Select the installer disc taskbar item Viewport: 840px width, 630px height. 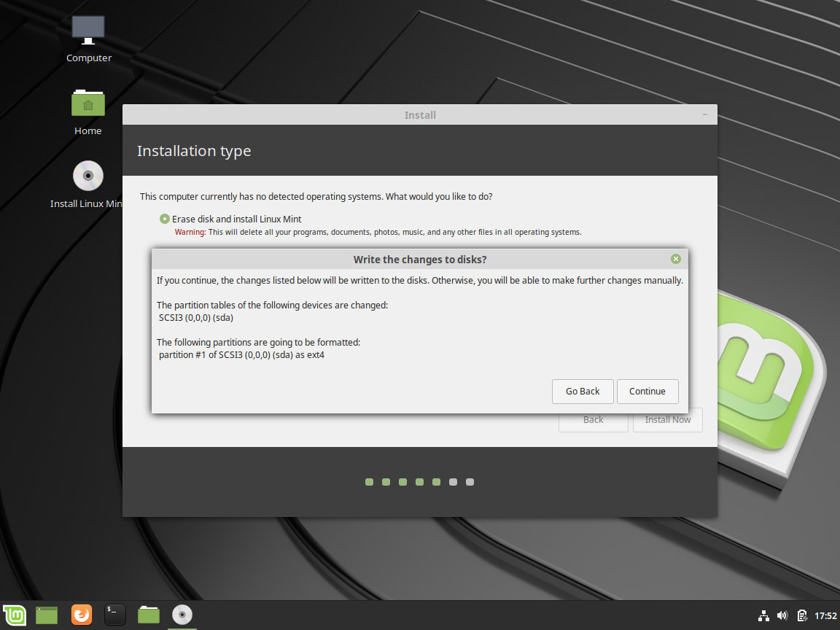click(x=182, y=615)
